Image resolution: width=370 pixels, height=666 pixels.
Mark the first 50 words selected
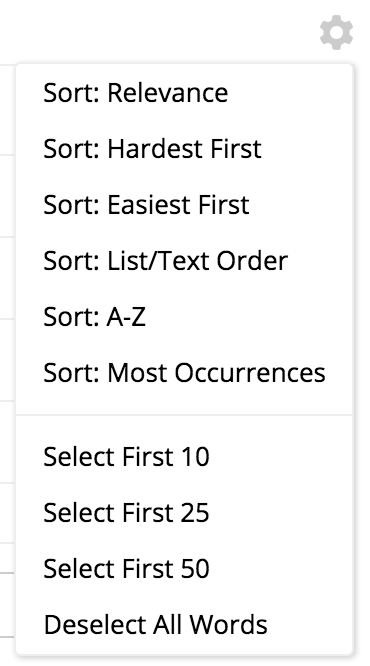pyautogui.click(x=184, y=569)
